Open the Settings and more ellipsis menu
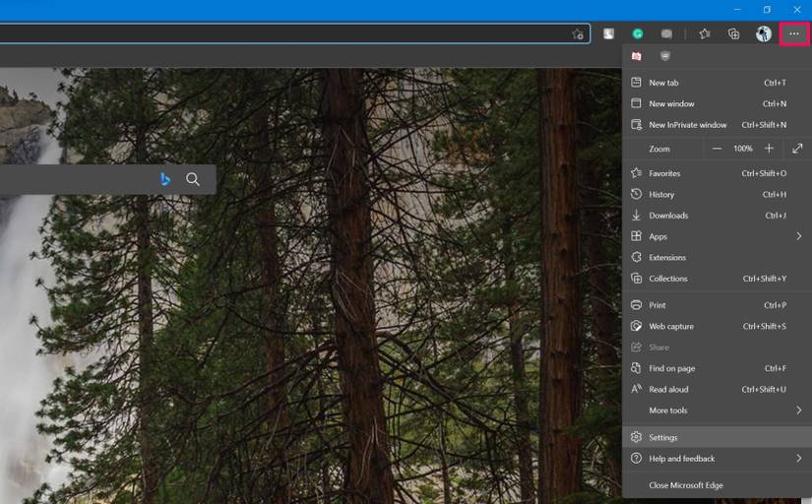 pyautogui.click(x=794, y=34)
